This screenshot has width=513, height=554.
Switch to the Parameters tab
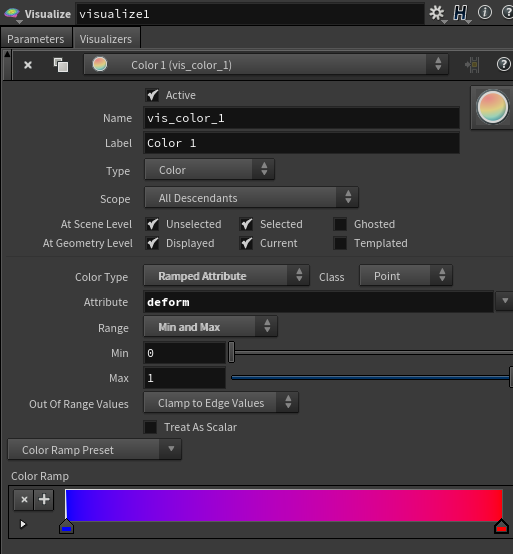tap(36, 39)
